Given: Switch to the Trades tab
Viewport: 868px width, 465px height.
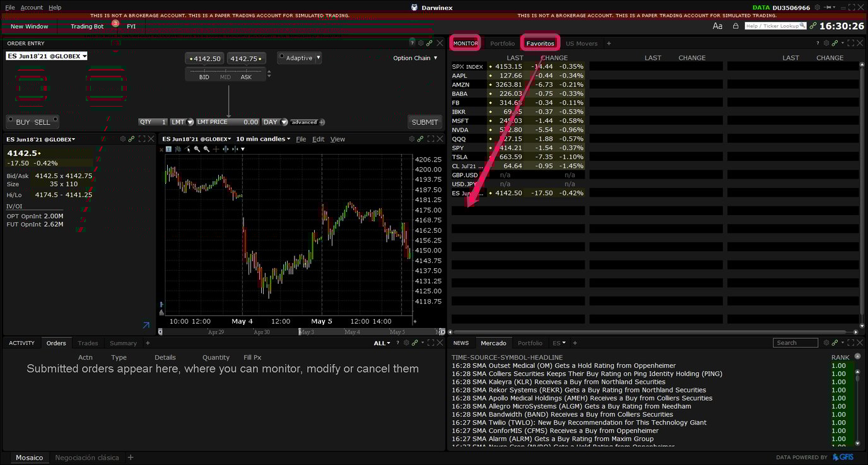Looking at the screenshot, I should tap(88, 343).
